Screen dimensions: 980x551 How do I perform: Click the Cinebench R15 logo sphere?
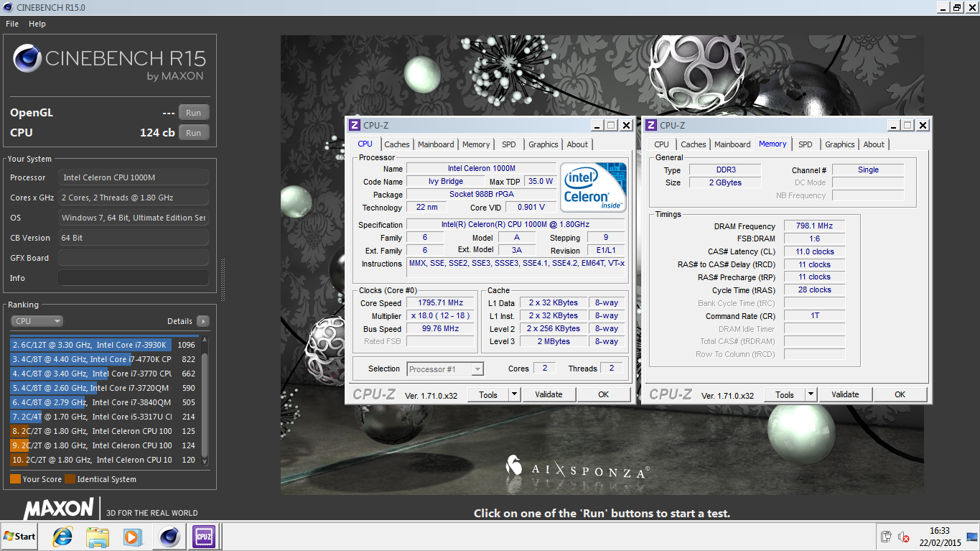pos(27,59)
